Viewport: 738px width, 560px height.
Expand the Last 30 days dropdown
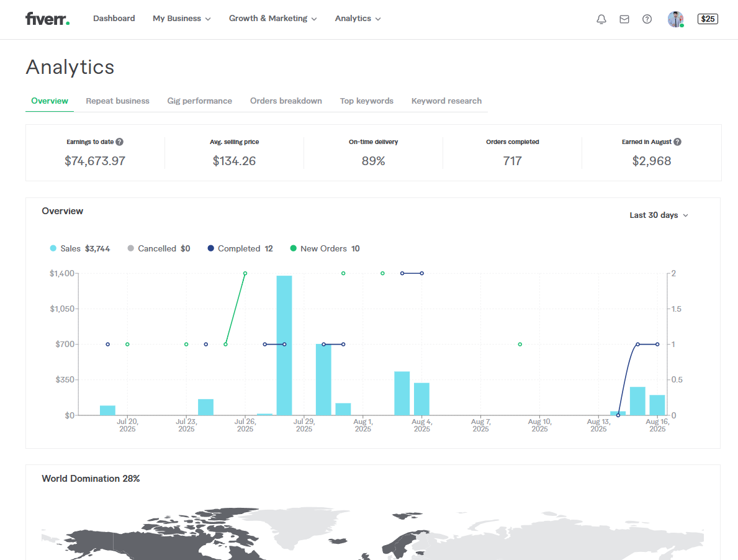[x=659, y=215]
